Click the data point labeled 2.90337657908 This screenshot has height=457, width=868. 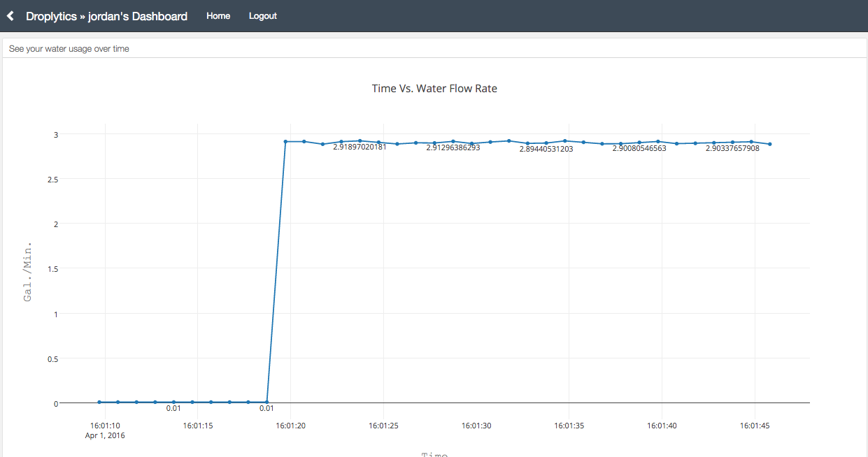732,142
